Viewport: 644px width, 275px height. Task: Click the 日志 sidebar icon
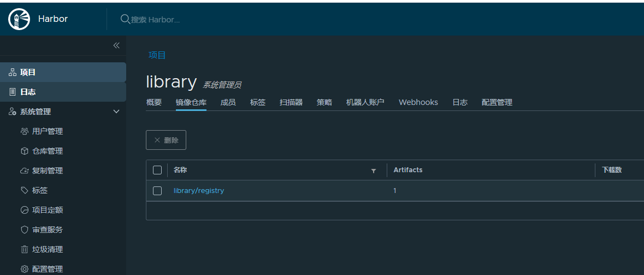(13, 92)
